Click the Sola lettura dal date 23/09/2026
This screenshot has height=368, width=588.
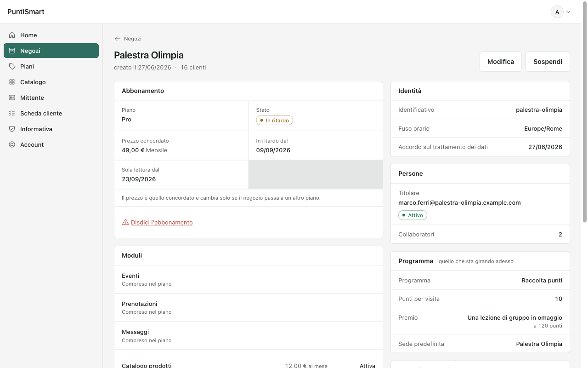tap(139, 179)
